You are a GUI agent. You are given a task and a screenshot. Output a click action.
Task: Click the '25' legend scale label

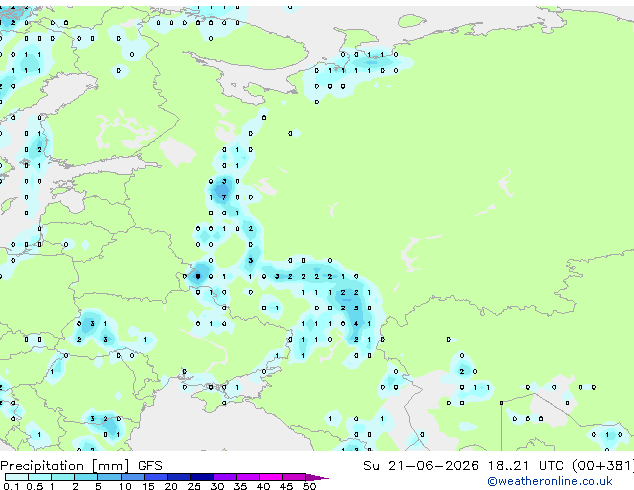coord(194,486)
